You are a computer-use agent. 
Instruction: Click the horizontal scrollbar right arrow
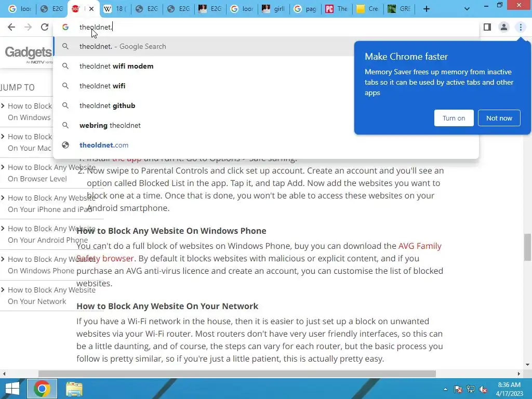click(519, 374)
